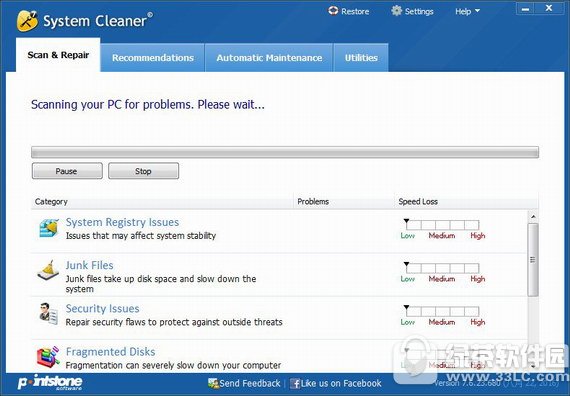Click the category list scrollbar thumb
The height and width of the screenshot is (396, 570).
tap(533, 260)
